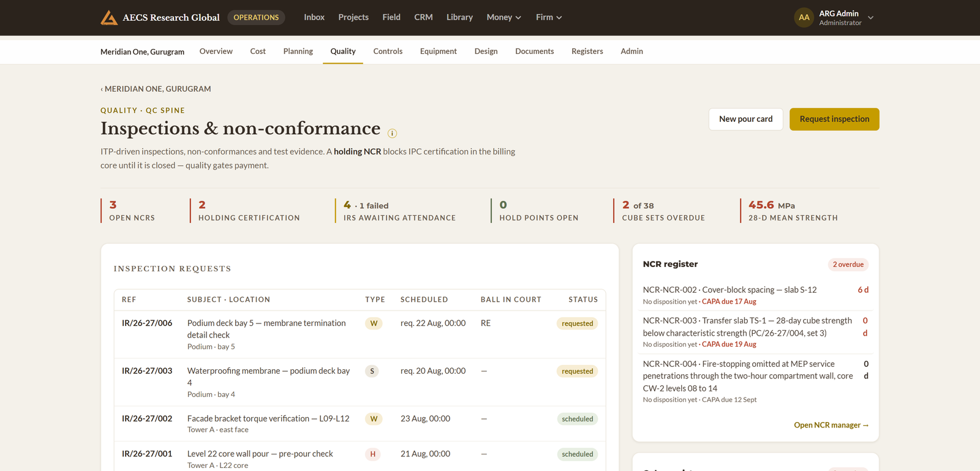Go back via Meridian One, Gurugram breadcrumb
The width and height of the screenshot is (980, 471).
tap(156, 89)
